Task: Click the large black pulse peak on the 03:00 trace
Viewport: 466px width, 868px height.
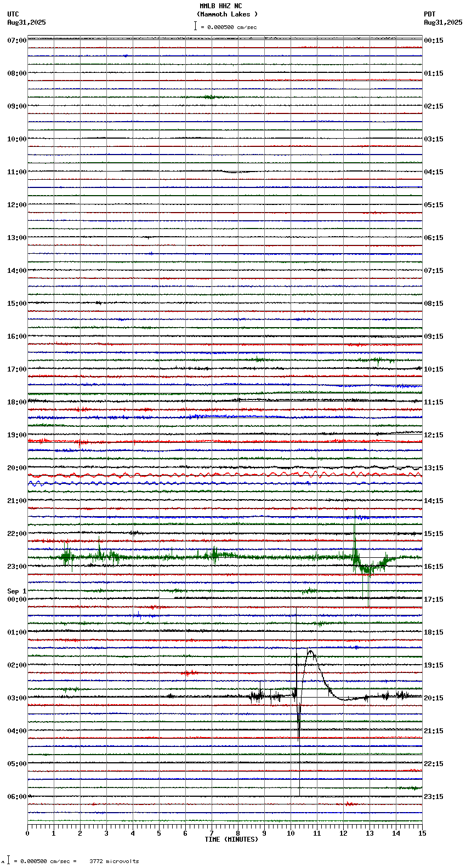Action: (311, 651)
